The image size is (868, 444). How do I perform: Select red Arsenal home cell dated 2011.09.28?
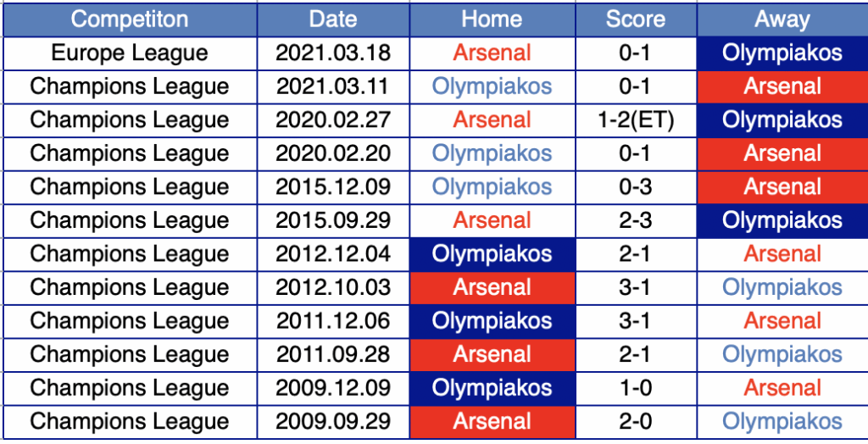coord(492,354)
